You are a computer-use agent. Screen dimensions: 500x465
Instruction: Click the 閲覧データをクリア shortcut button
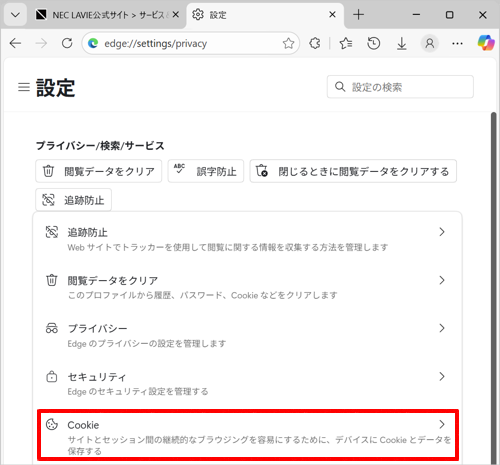99,171
